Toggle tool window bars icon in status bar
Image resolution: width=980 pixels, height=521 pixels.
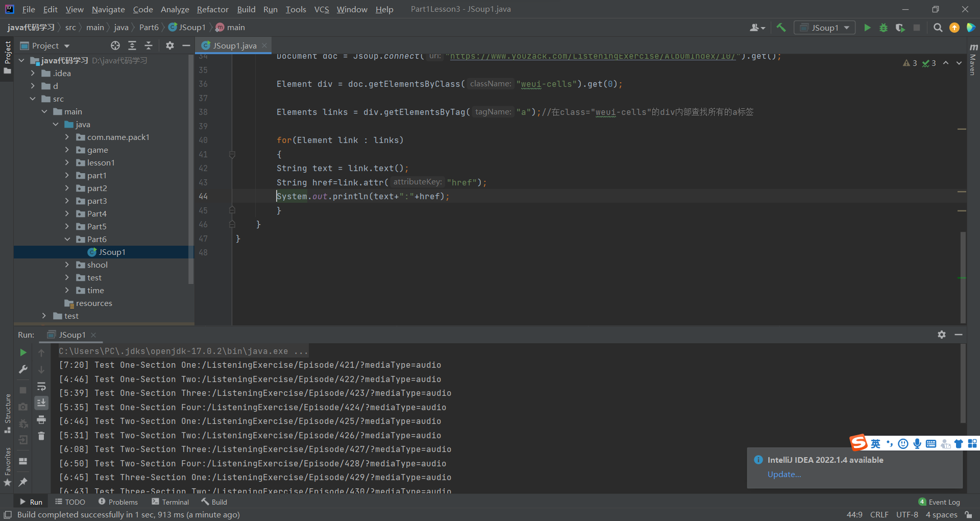[7, 514]
